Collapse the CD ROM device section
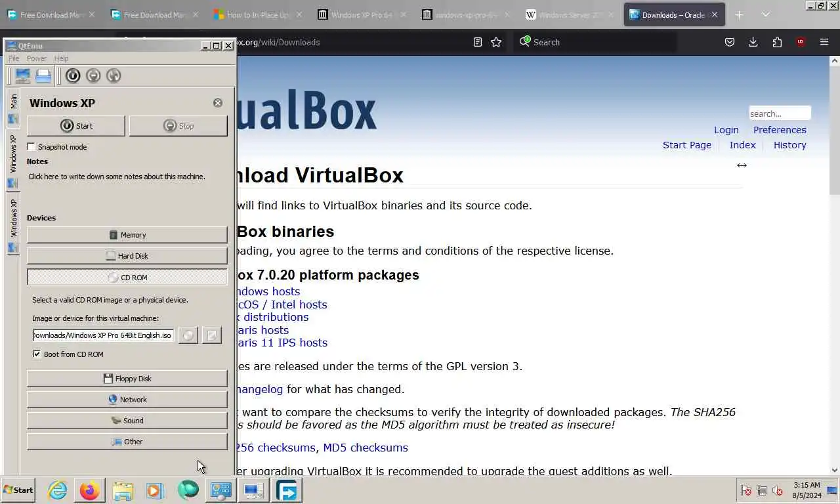840x504 pixels. coord(127,278)
